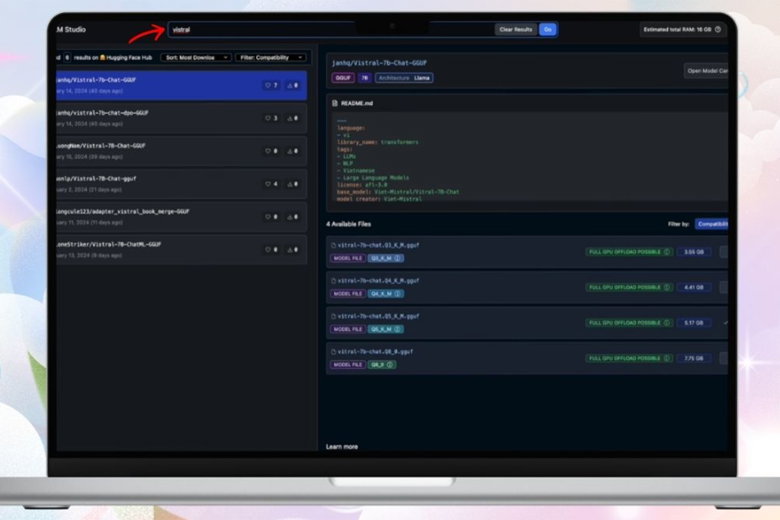Image resolution: width=780 pixels, height=520 pixels.
Task: Click GPU offload info icon for 3.55 GB file
Action: 667,252
